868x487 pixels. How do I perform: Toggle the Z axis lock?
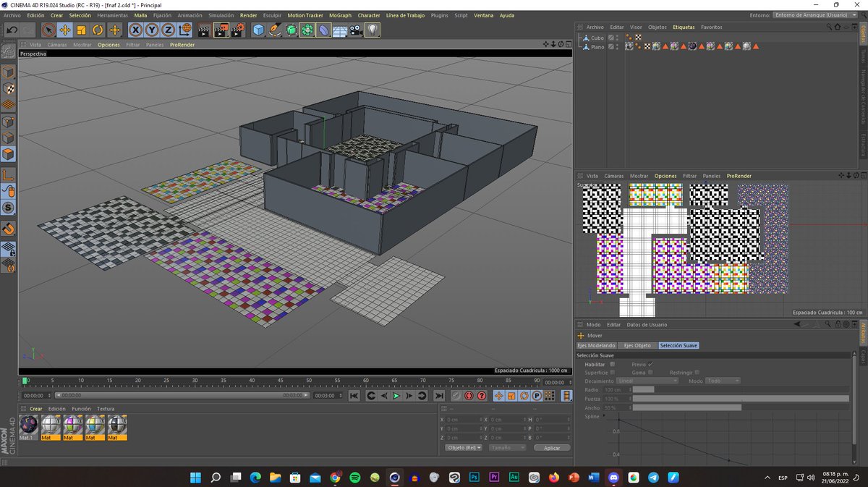click(168, 30)
